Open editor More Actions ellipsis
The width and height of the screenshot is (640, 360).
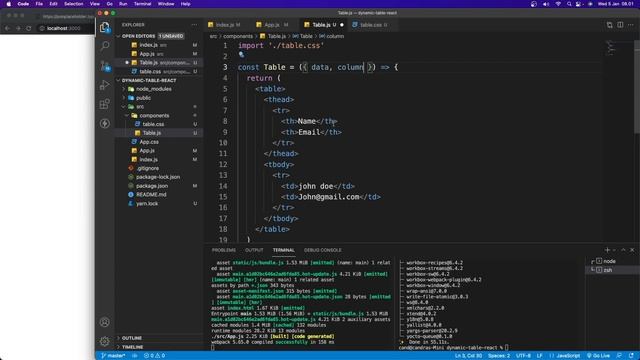click(x=631, y=25)
